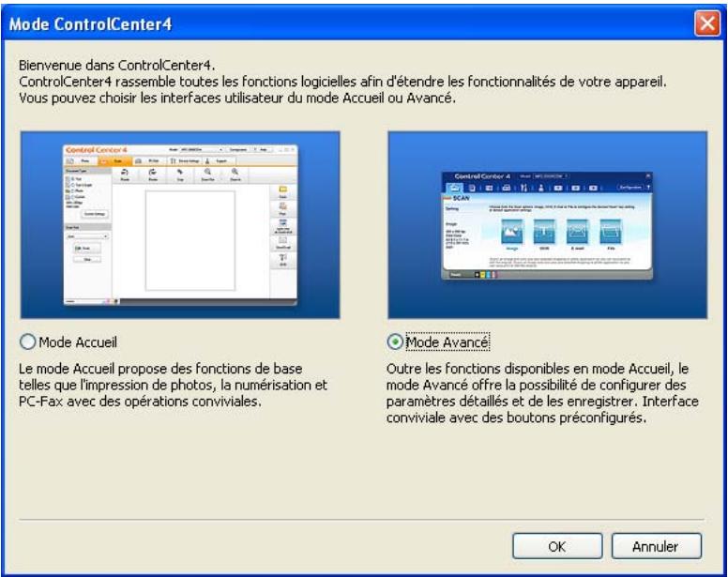This screenshot has width=728, height=577.
Task: Click the dialog title 'Mode ControlCenter4'
Action: pos(91,23)
